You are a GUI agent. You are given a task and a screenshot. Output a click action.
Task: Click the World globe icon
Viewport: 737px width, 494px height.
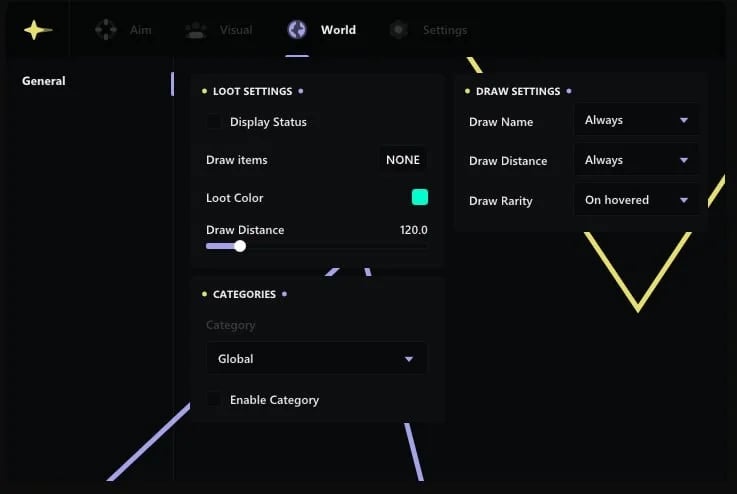point(297,30)
